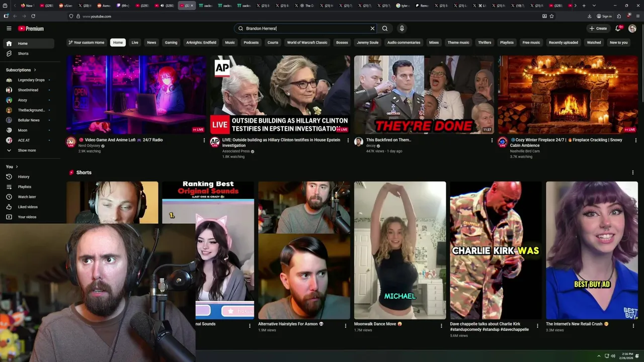644x362 pixels.
Task: Open options for Dave Chappelle short
Action: (537, 326)
